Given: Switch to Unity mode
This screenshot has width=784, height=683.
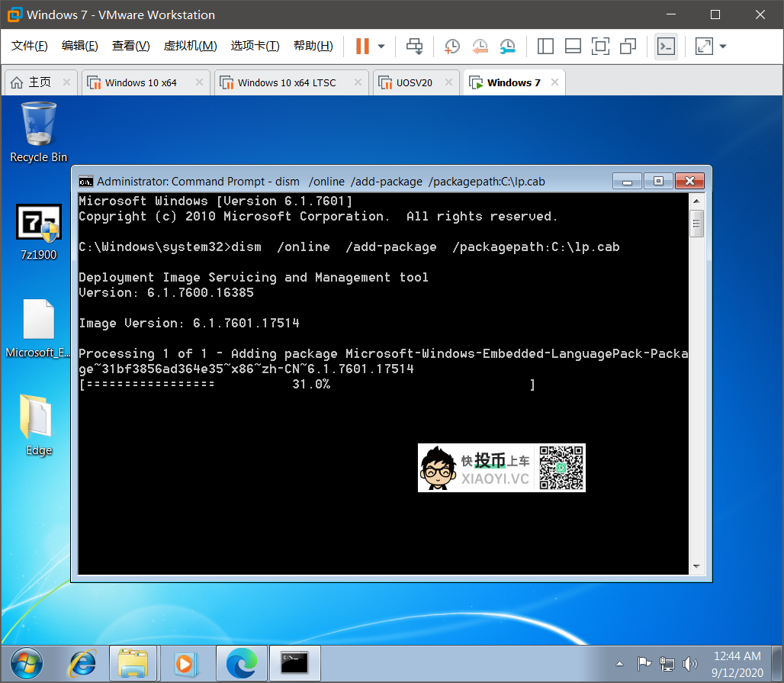Looking at the screenshot, I should 628,46.
